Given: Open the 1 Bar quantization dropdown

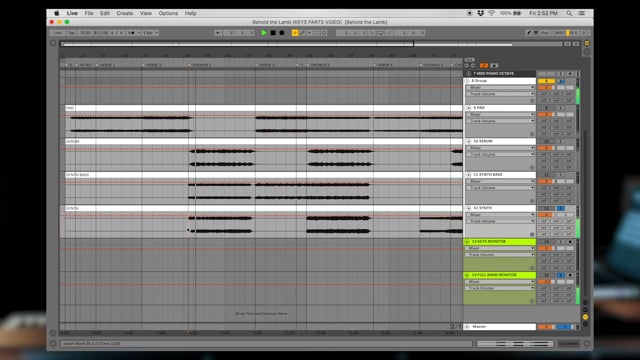Looking at the screenshot, I should (151, 33).
